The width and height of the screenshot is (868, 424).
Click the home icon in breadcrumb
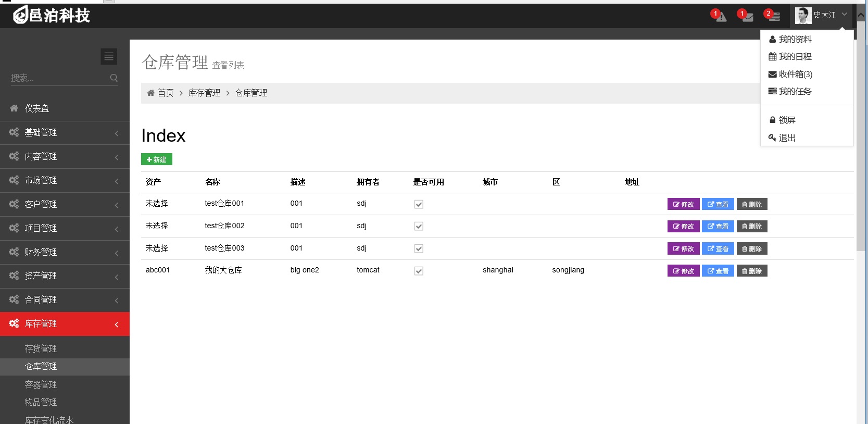pos(150,93)
